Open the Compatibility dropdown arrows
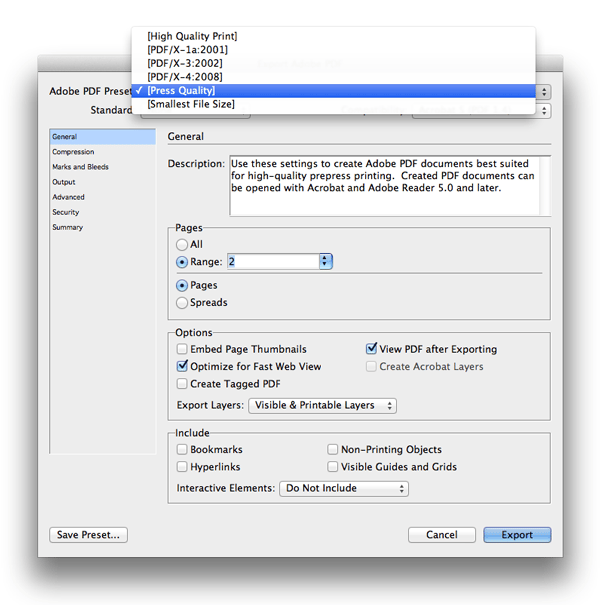 tap(544, 111)
